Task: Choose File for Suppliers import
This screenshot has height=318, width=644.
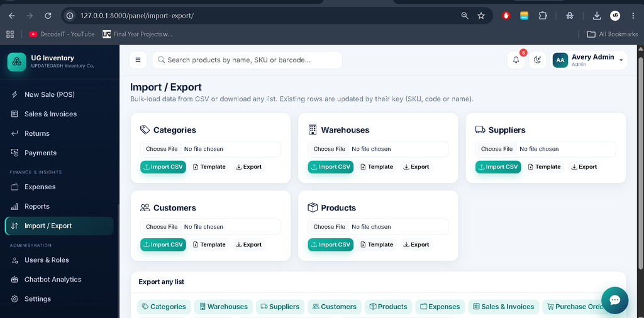Action: pyautogui.click(x=497, y=149)
